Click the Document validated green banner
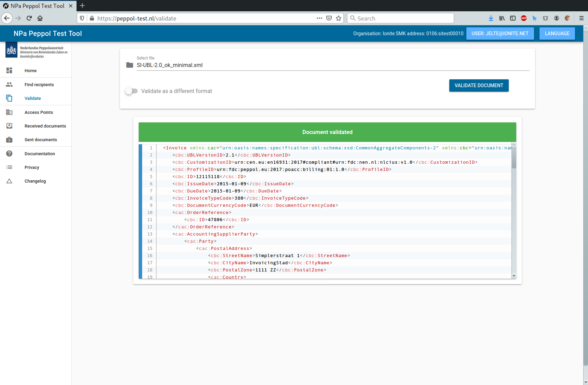 tap(327, 132)
